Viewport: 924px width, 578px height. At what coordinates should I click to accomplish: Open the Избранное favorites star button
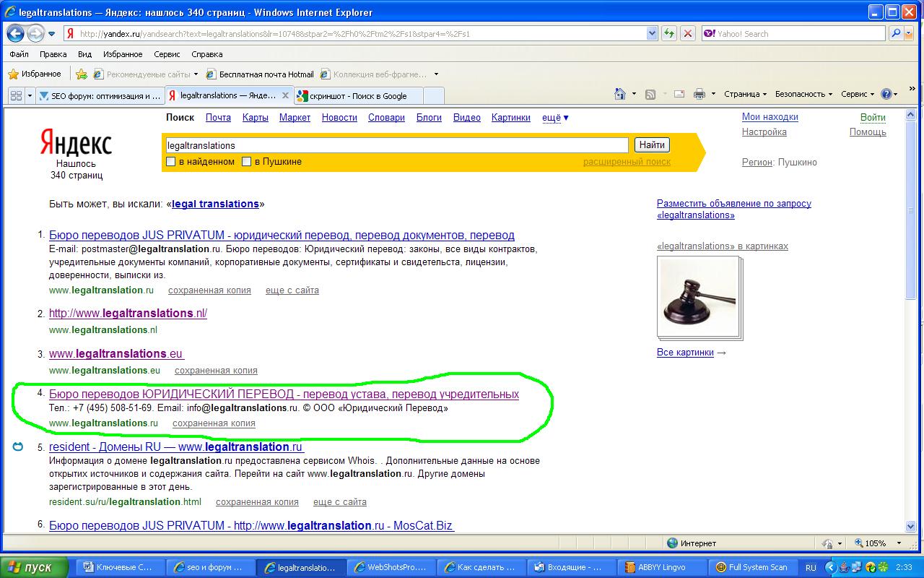35,74
